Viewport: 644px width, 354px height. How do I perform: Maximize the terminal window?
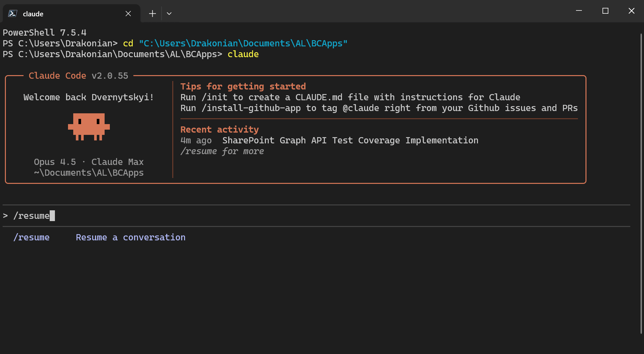(605, 11)
